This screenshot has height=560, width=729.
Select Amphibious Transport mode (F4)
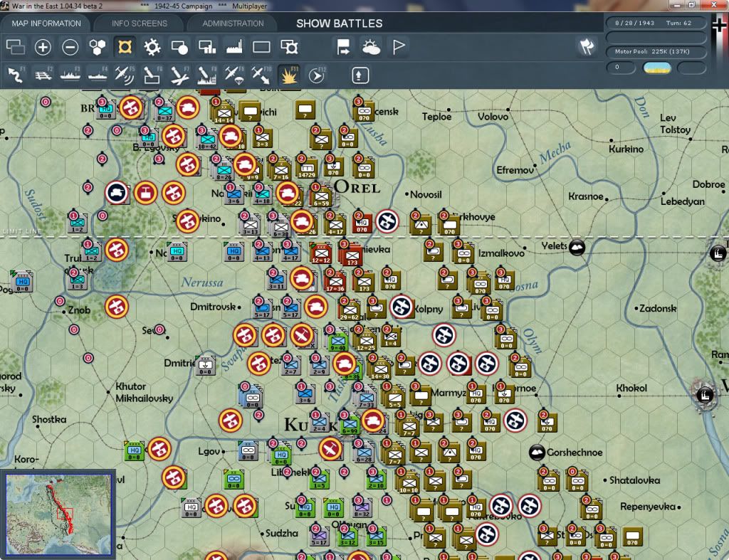coord(98,75)
